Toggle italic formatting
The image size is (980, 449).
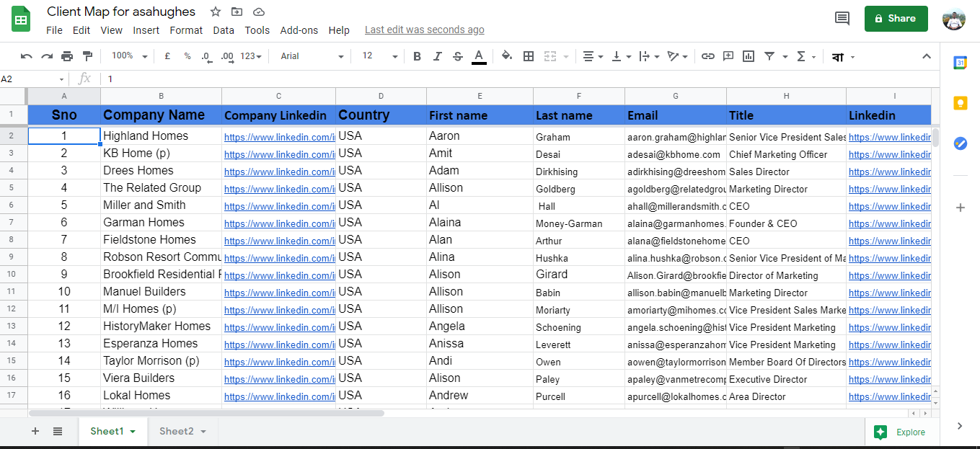[x=438, y=55]
